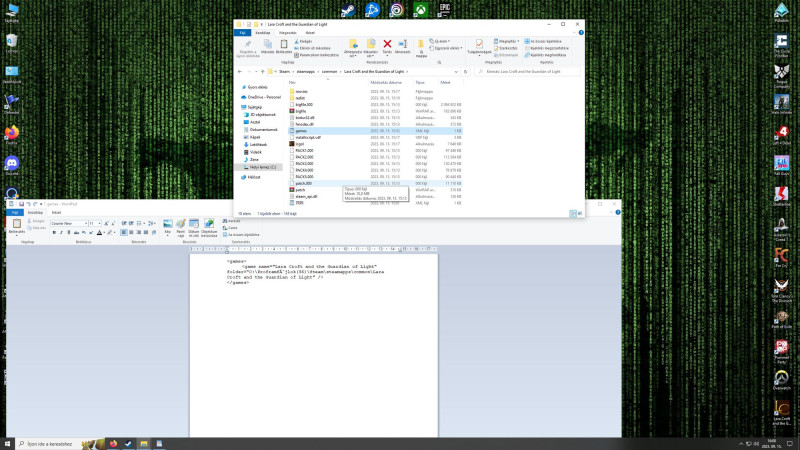The image size is (800, 450).
Task: Open Fájl tab in File Explorer
Action: (242, 33)
